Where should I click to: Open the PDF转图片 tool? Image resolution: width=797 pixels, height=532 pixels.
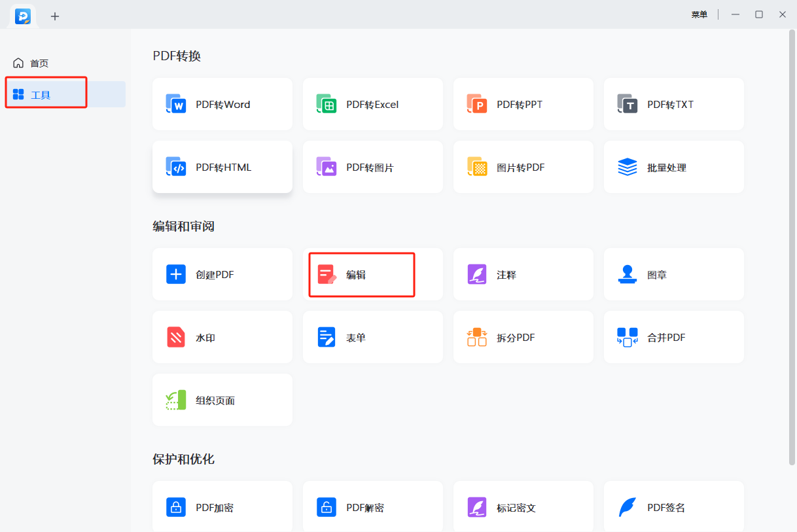click(x=372, y=168)
